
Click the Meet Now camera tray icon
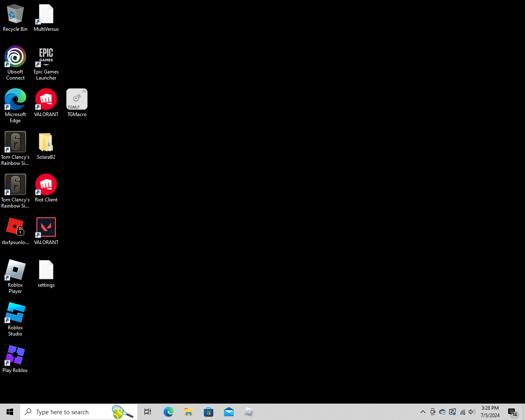pos(433,412)
